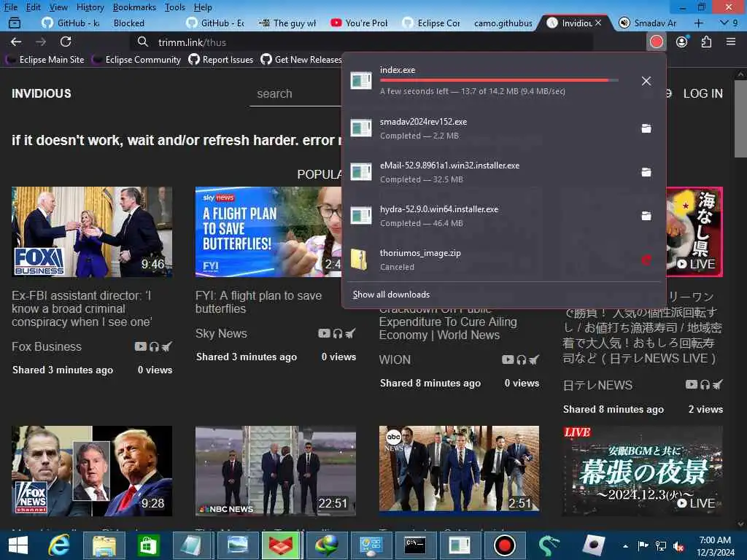Cancel the index.exe download
Image resolution: width=747 pixels, height=560 pixels.
pos(646,81)
